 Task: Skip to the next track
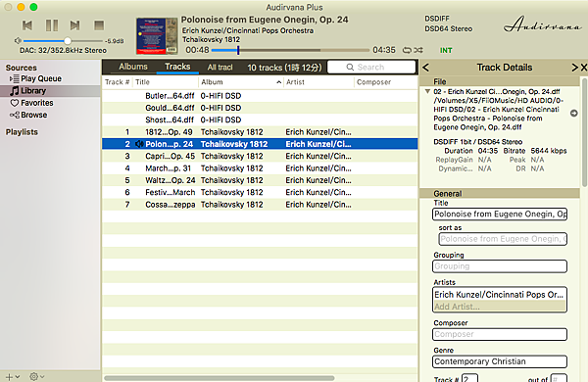coord(75,25)
